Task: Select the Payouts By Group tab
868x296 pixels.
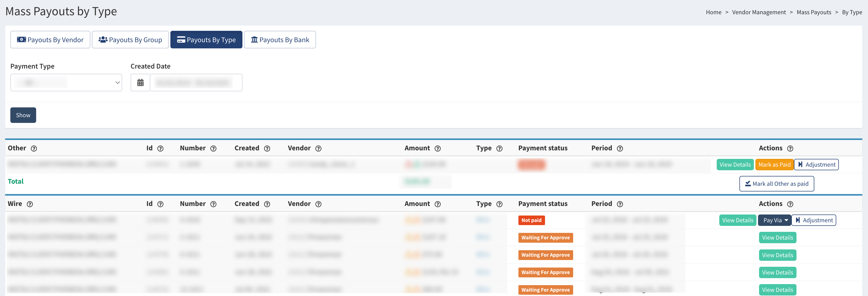Action: point(130,40)
